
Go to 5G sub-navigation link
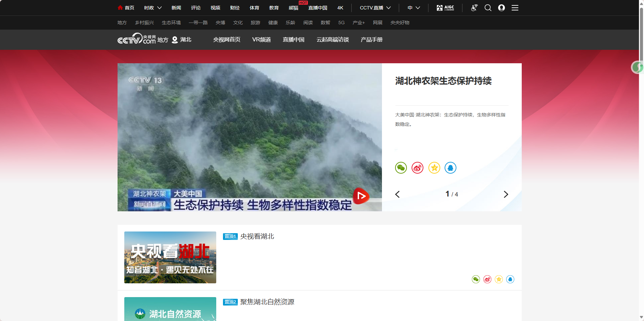pos(341,23)
